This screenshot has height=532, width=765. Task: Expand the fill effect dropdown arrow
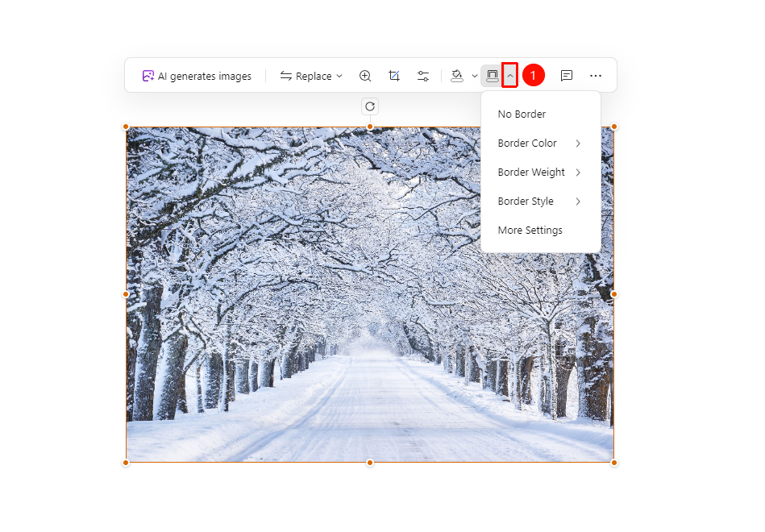coord(475,76)
